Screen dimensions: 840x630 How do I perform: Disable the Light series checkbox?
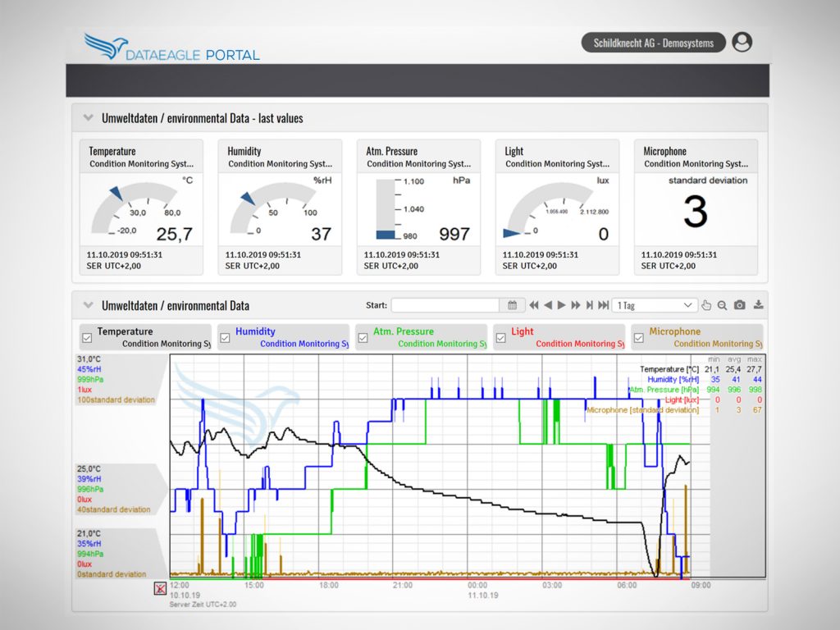pos(500,337)
